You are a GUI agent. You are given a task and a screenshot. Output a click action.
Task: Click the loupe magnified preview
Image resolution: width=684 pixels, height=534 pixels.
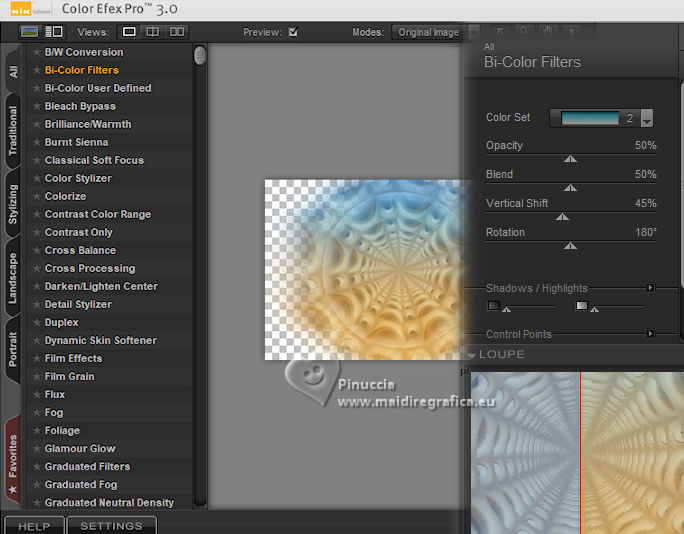(x=578, y=453)
